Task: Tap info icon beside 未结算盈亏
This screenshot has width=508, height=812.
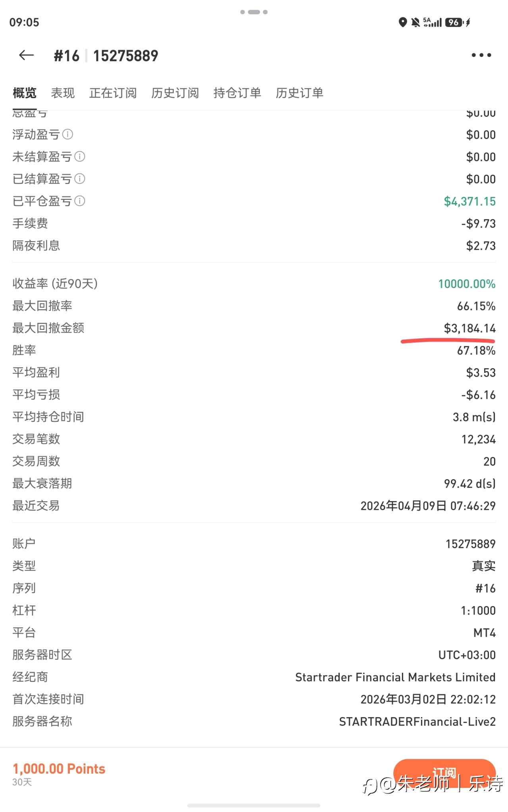Action: (80, 157)
